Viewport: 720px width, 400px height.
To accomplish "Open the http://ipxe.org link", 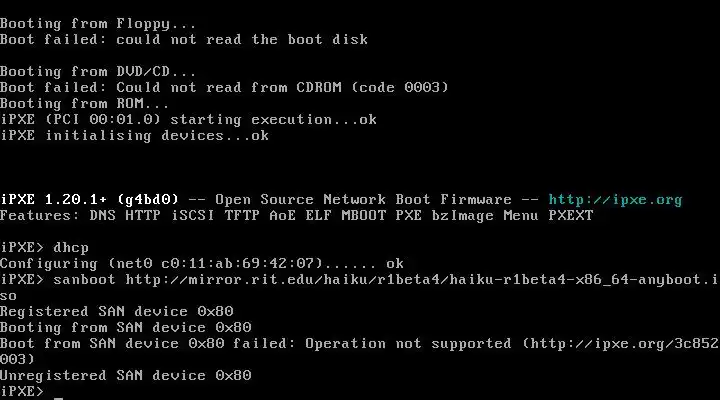I will pos(615,200).
